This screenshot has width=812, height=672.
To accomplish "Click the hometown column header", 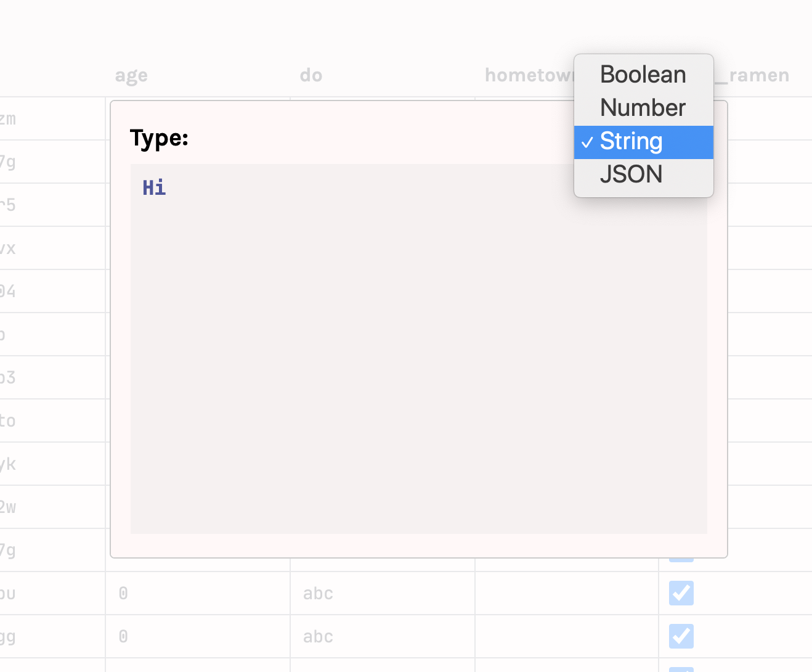I will click(531, 75).
